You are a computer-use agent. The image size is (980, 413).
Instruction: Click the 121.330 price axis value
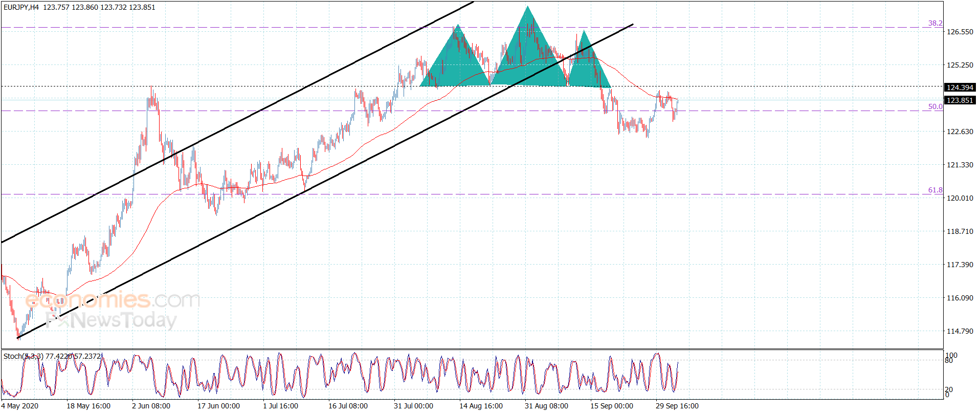click(x=960, y=165)
